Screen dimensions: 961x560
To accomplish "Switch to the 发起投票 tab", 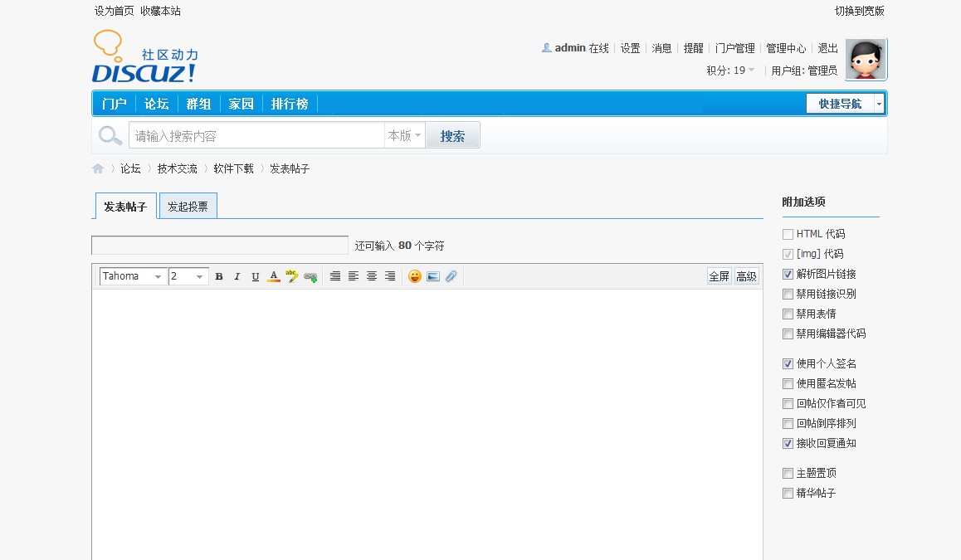I will [188, 207].
